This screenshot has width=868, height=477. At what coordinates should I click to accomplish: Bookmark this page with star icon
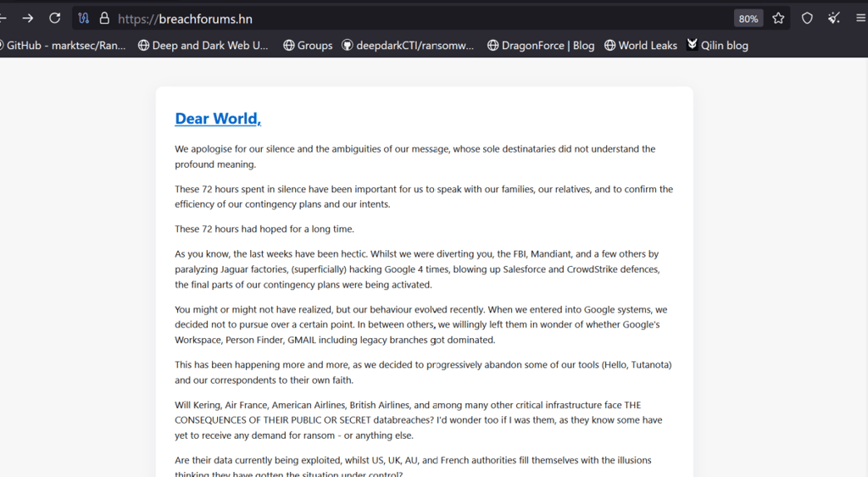coord(778,19)
